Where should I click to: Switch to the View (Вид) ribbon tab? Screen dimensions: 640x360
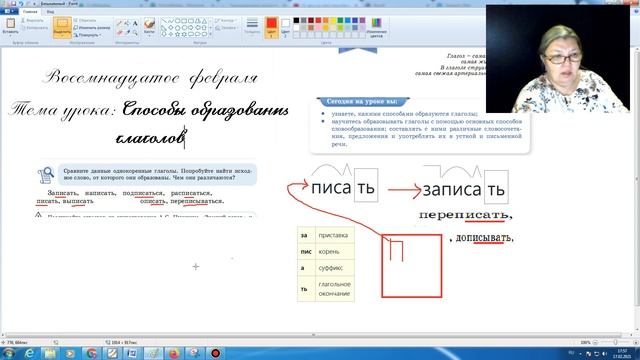coord(50,11)
